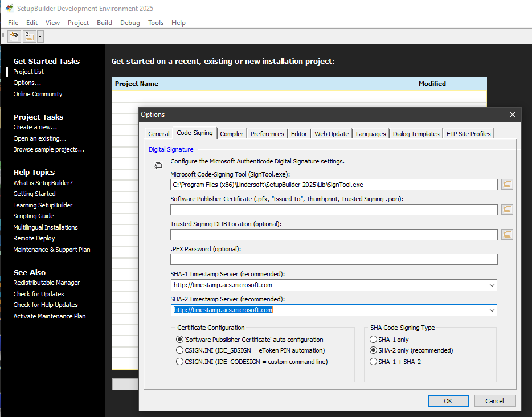Open the Build menu

pos(104,23)
